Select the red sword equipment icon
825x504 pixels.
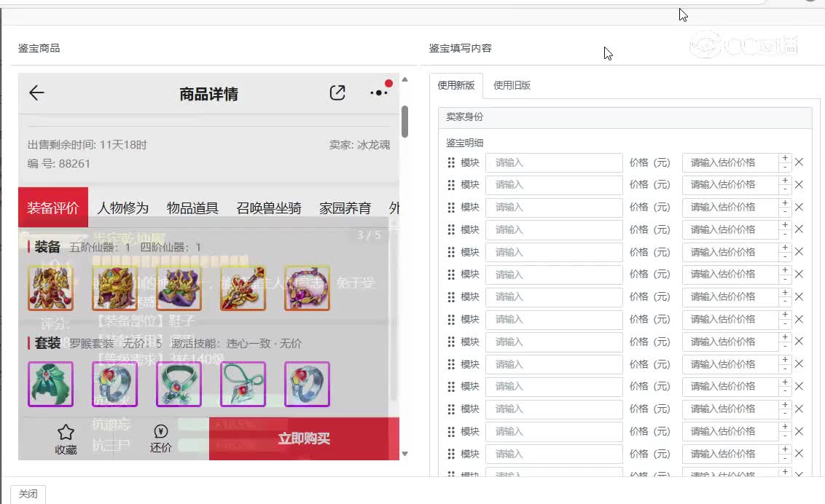(243, 288)
